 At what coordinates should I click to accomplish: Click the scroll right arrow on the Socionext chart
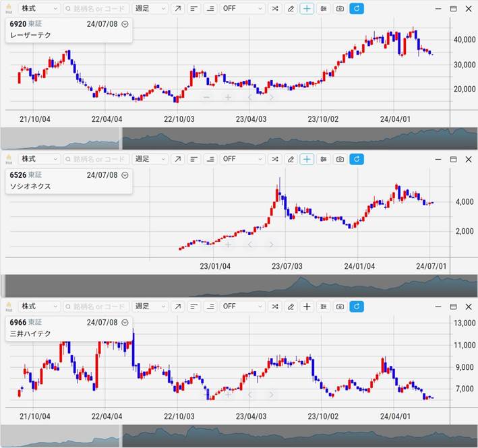271,245
